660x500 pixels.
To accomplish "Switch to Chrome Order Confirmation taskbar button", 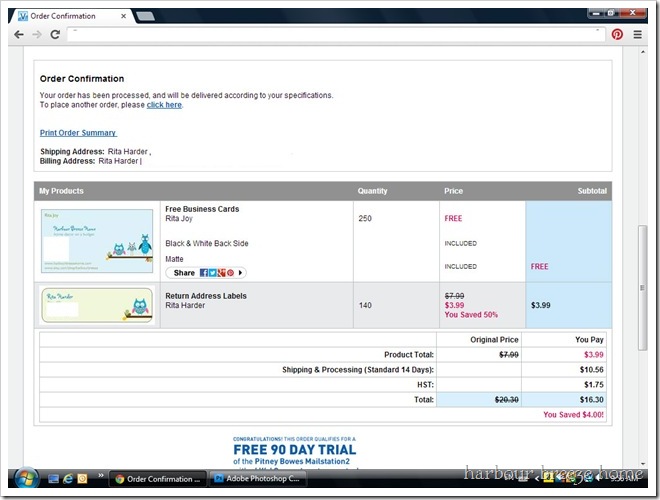I will pos(158,479).
